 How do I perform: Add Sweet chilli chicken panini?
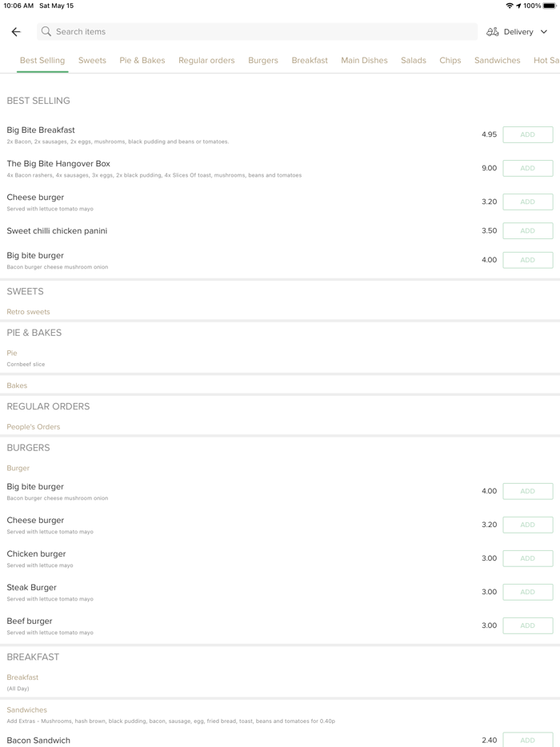(x=527, y=230)
